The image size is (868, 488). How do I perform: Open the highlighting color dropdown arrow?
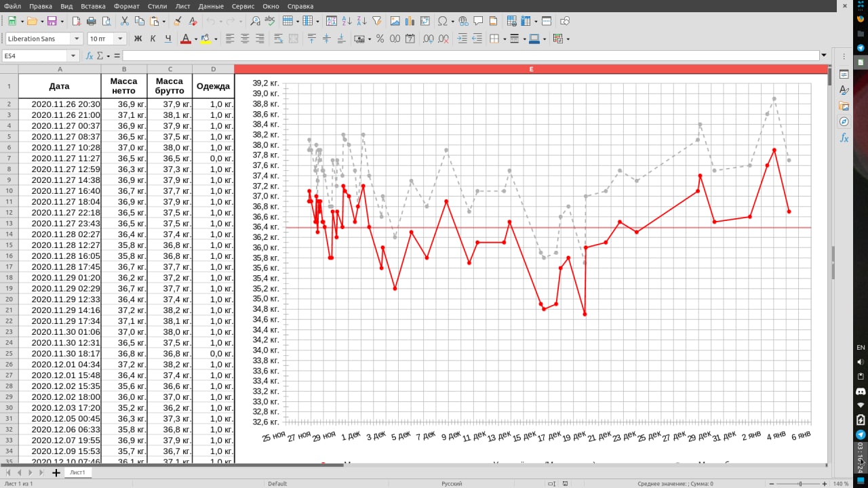pos(216,39)
